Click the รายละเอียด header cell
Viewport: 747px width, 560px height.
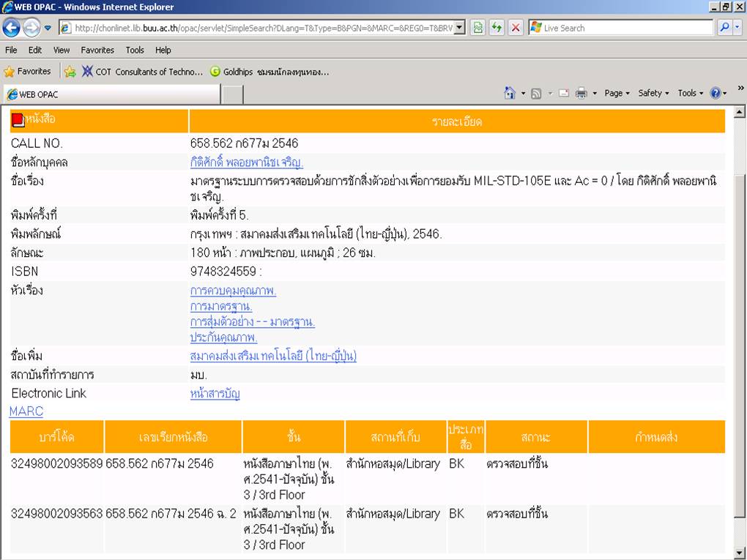457,122
